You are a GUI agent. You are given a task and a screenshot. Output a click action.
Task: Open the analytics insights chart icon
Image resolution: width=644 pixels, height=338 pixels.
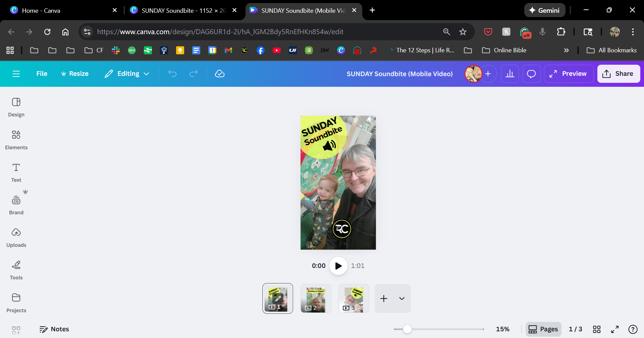click(x=509, y=74)
